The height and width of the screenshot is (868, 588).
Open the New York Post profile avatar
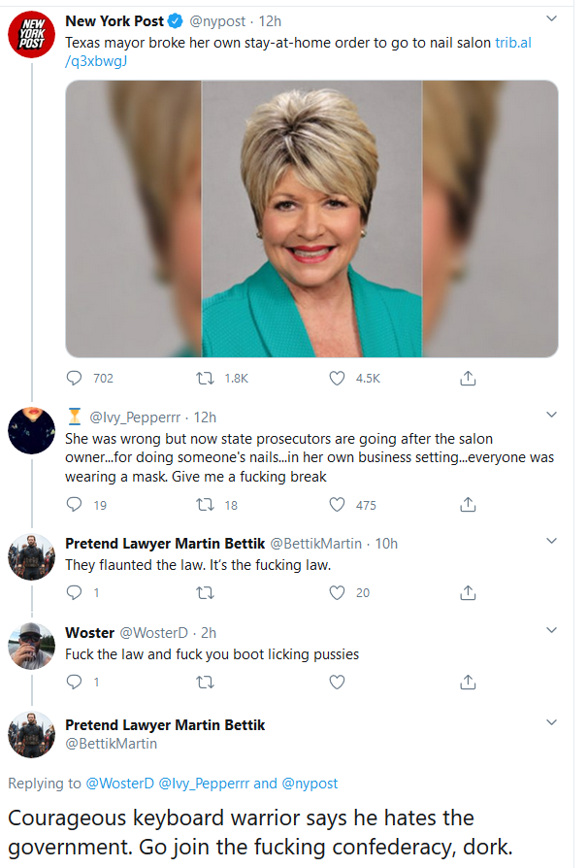31,34
